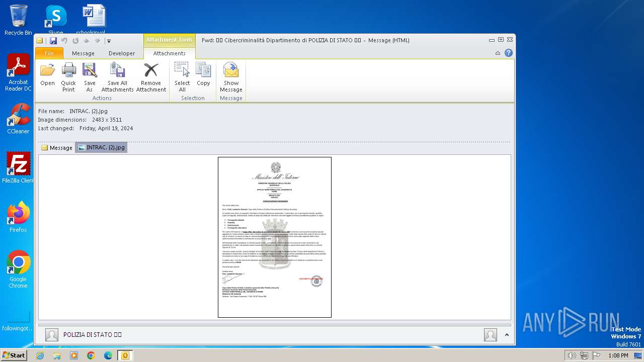Switch to the Message ribbon tab

tap(83, 53)
